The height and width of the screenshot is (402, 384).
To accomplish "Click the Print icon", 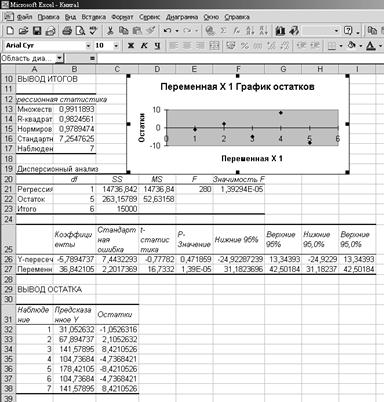I will point(67,31).
